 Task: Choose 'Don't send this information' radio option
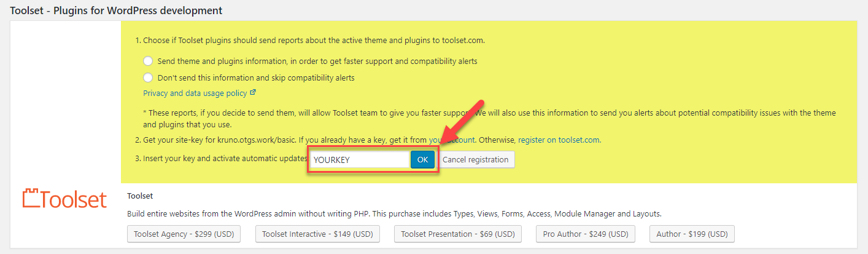pos(148,77)
